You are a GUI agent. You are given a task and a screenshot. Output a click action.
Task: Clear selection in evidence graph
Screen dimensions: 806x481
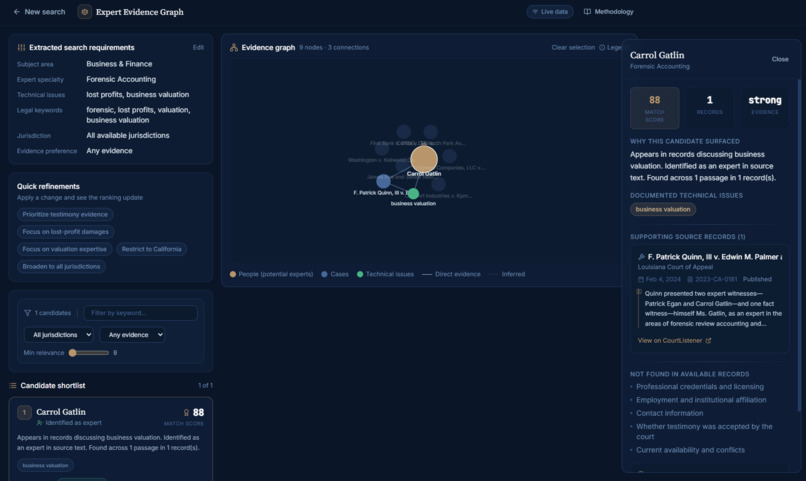[573, 47]
